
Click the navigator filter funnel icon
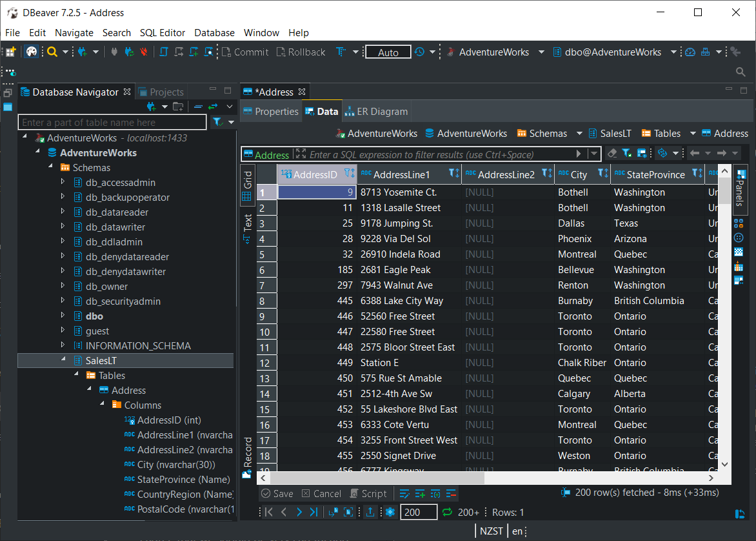[x=218, y=122]
